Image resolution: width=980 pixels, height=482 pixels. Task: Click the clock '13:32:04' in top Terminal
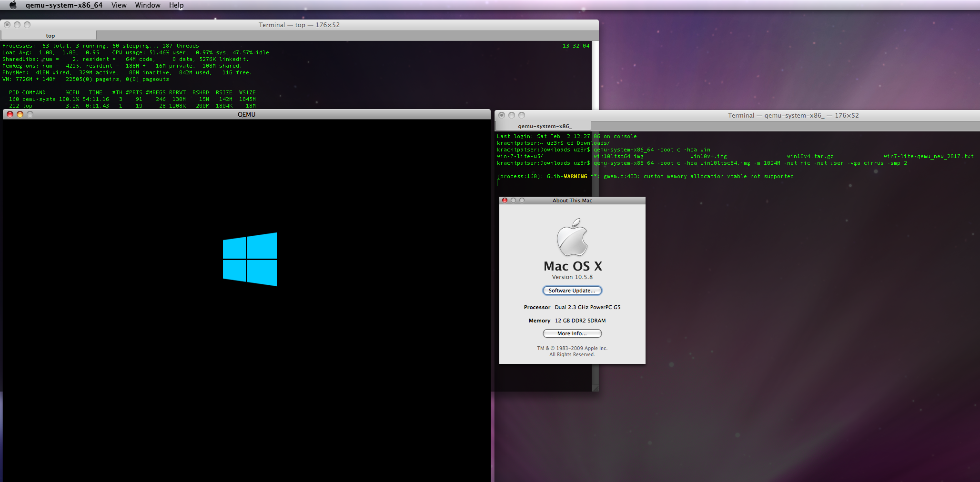[576, 46]
